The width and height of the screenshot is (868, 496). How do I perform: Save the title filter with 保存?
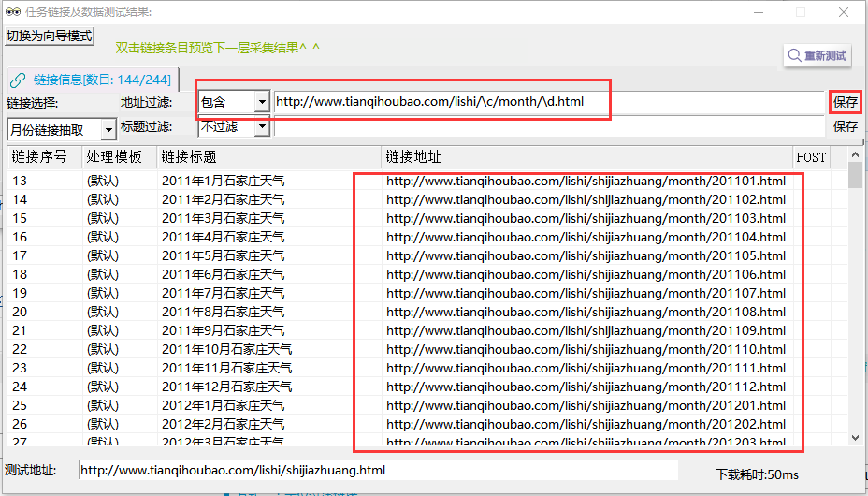pyautogui.click(x=845, y=126)
